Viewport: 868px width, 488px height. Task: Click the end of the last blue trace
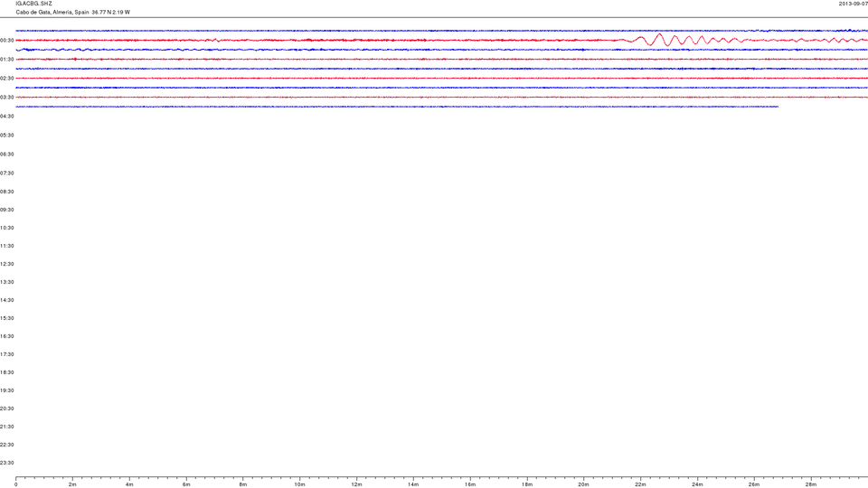[x=778, y=107]
